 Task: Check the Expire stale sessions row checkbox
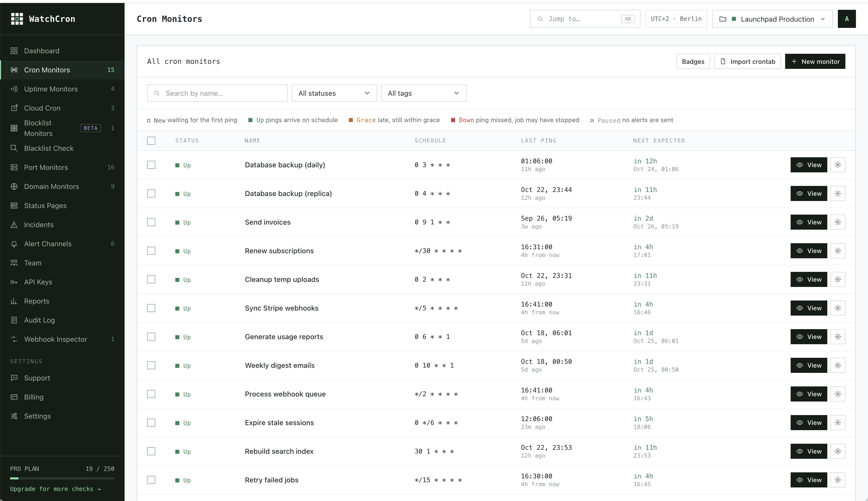point(151,423)
